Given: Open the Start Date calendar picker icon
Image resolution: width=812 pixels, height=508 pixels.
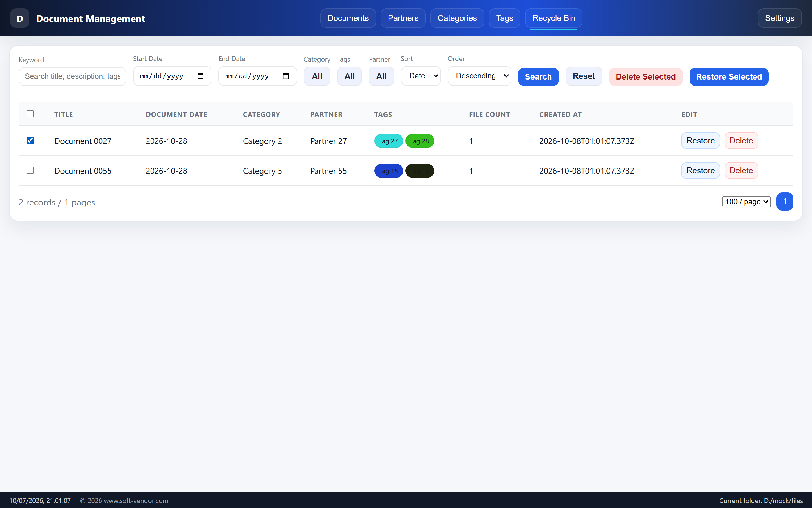Looking at the screenshot, I should coord(200,76).
